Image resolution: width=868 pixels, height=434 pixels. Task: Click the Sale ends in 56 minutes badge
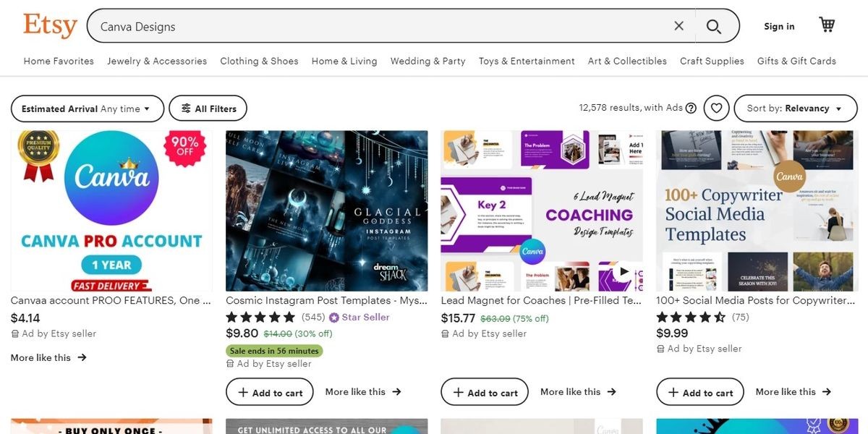[x=274, y=351]
